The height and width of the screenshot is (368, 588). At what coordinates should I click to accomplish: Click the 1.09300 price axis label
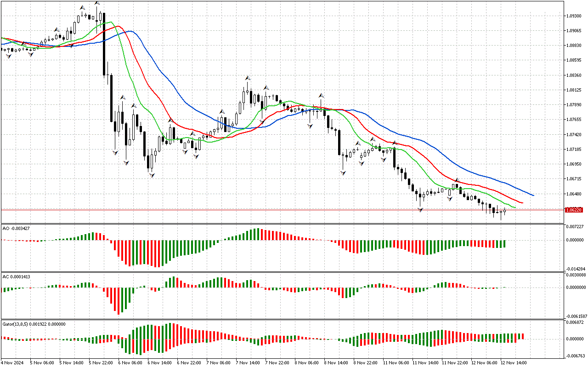[575, 16]
